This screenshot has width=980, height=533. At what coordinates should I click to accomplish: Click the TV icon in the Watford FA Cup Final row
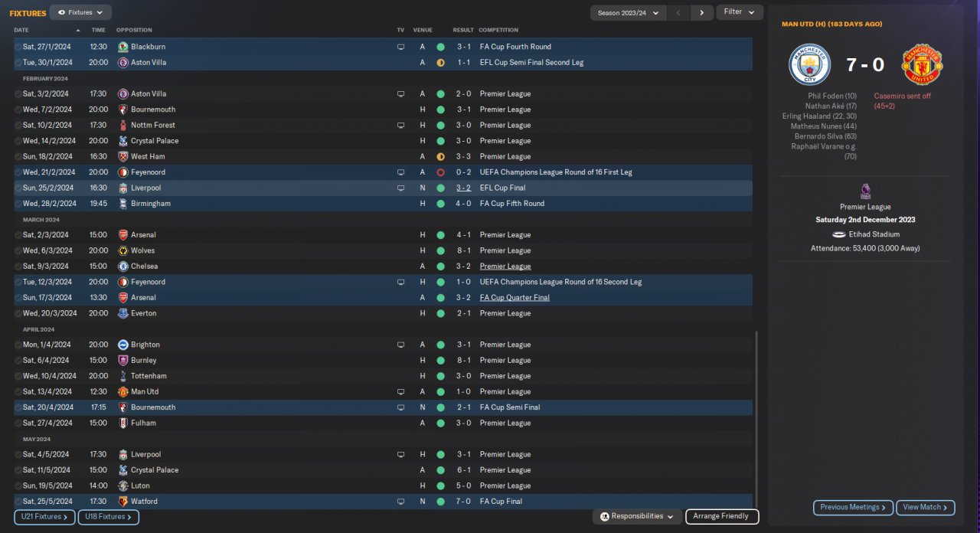(400, 502)
